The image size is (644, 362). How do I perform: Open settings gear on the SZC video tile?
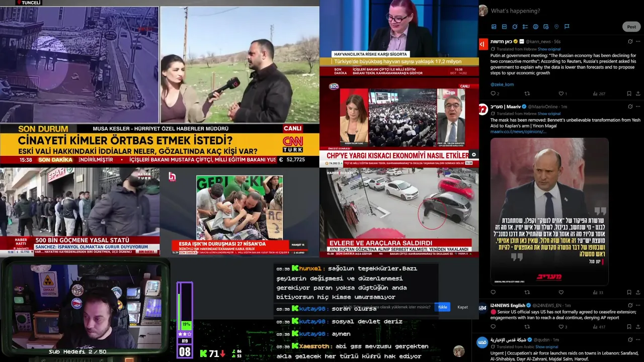point(473,155)
